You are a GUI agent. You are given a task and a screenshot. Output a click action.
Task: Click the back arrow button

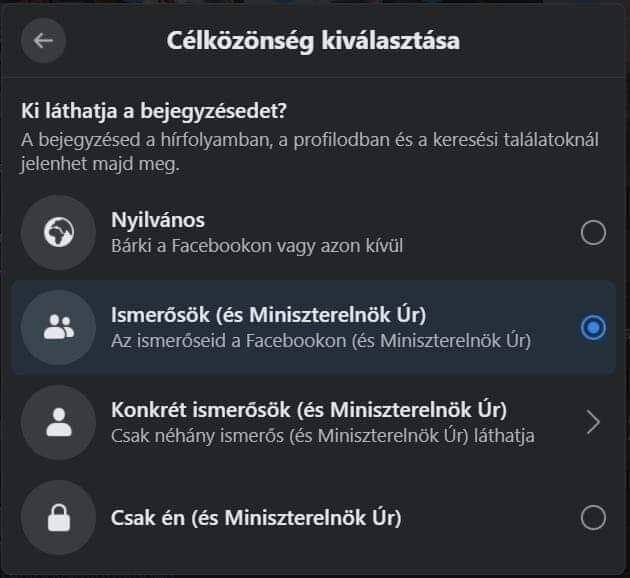43,41
